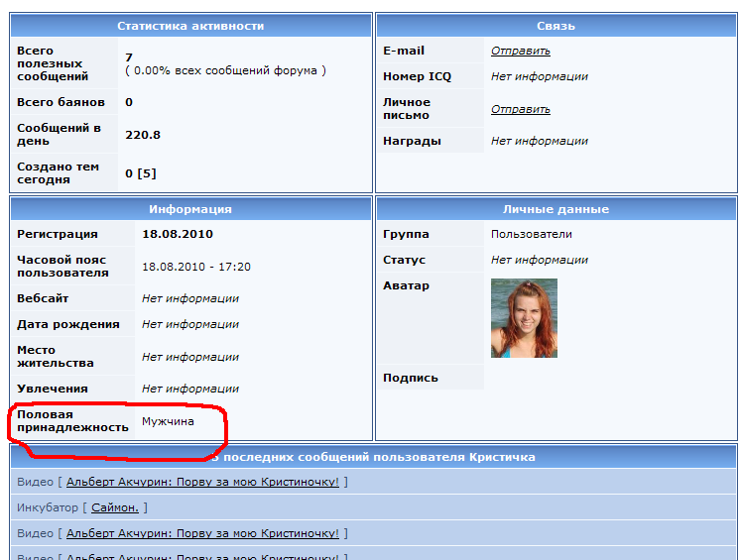Click the "0 [5]" topics created value
Viewport: 740px width, 560px height.
click(x=141, y=173)
